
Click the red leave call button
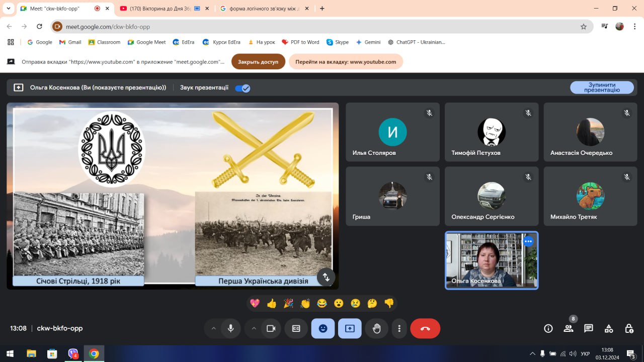pyautogui.click(x=425, y=328)
